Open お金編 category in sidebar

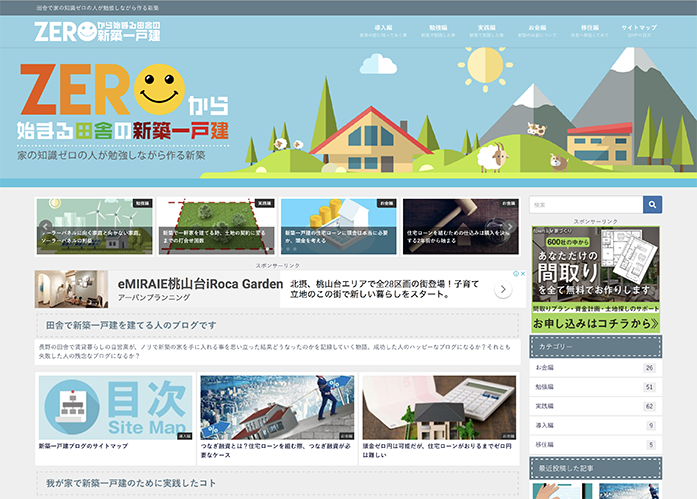pyautogui.click(x=596, y=368)
